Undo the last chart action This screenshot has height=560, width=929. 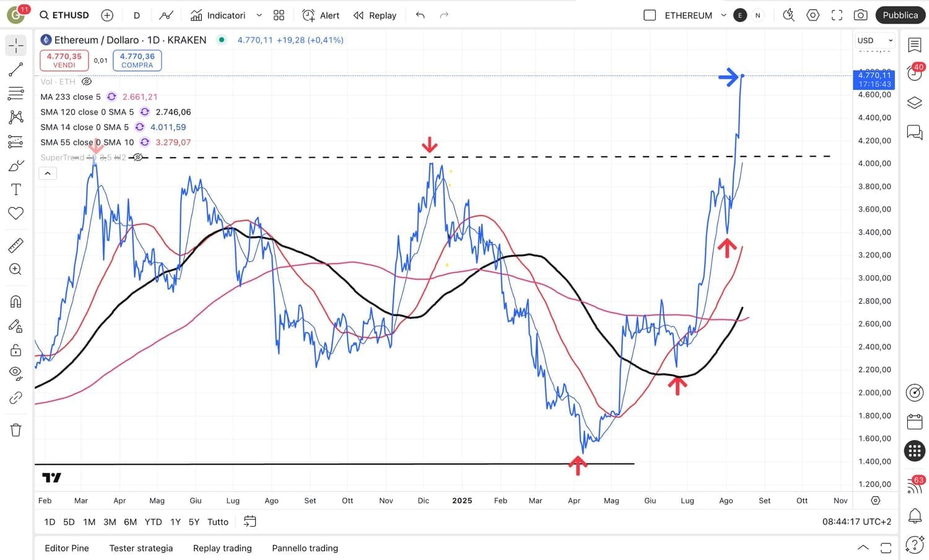point(421,15)
